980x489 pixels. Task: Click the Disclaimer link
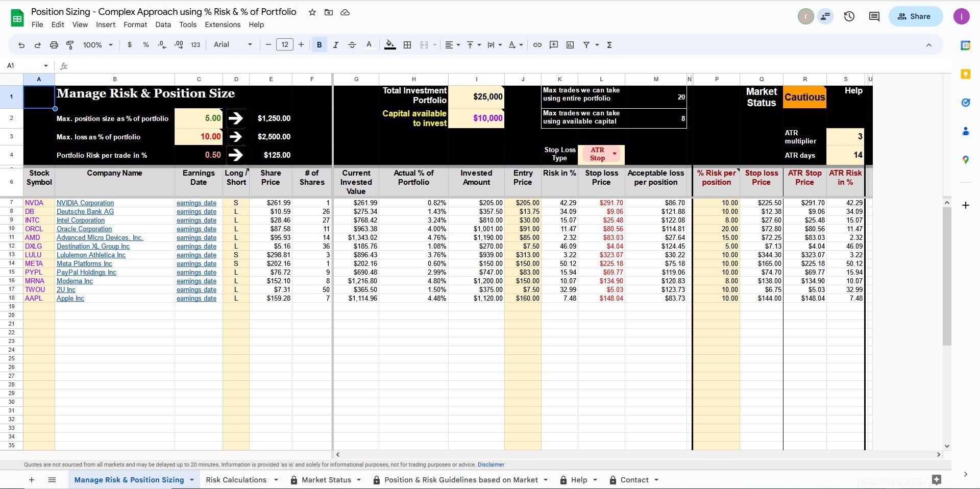coord(491,464)
